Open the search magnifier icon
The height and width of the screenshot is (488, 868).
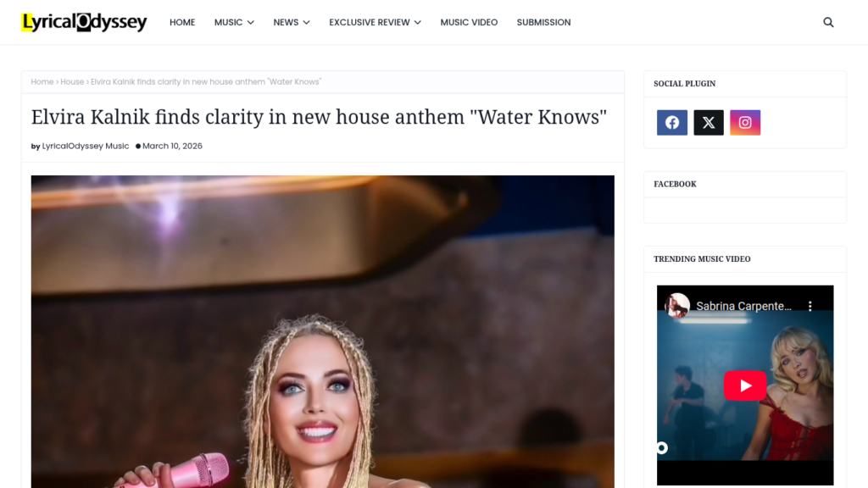(x=828, y=22)
